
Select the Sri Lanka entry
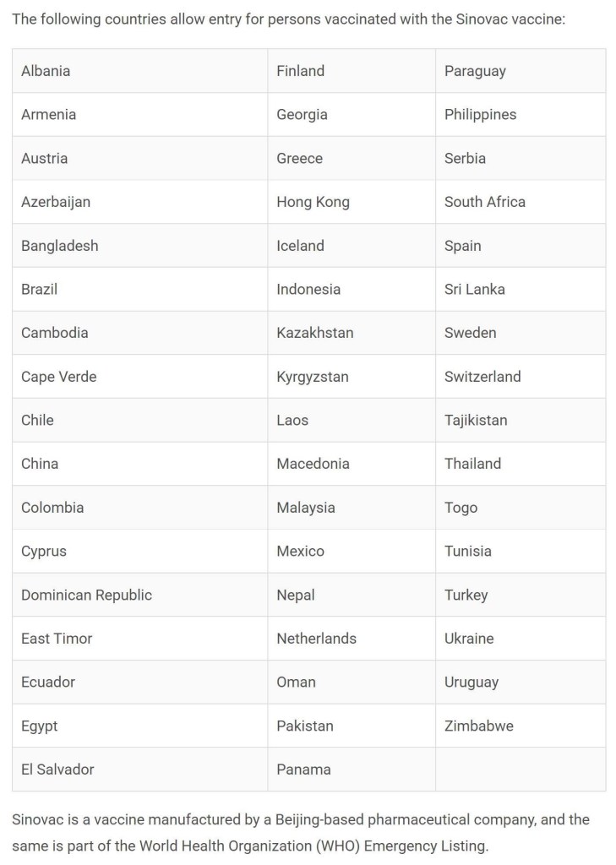tap(476, 289)
